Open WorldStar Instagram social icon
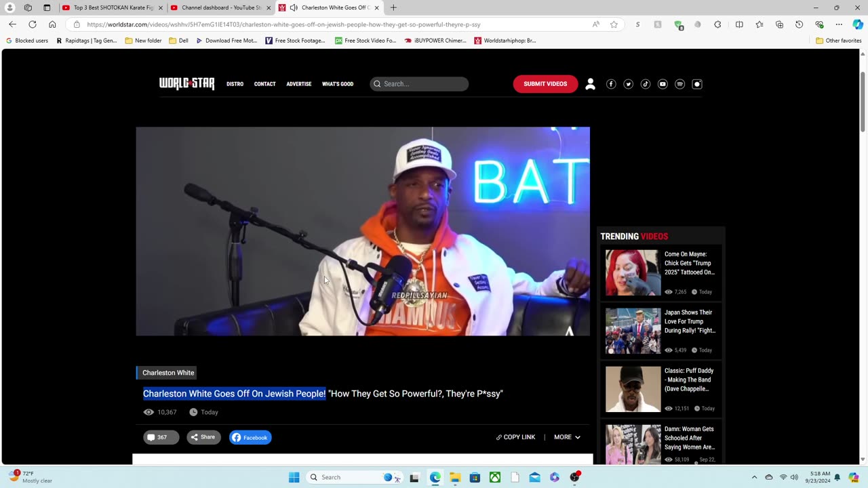868x488 pixels. coord(697,84)
